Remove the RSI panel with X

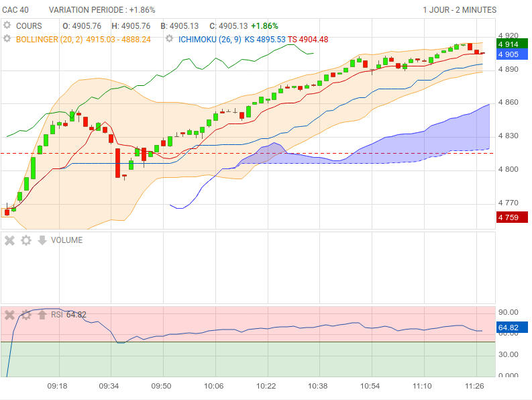tap(9, 315)
